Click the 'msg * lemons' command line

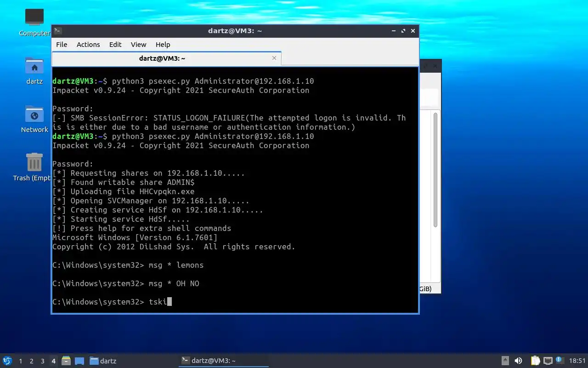[128, 265]
